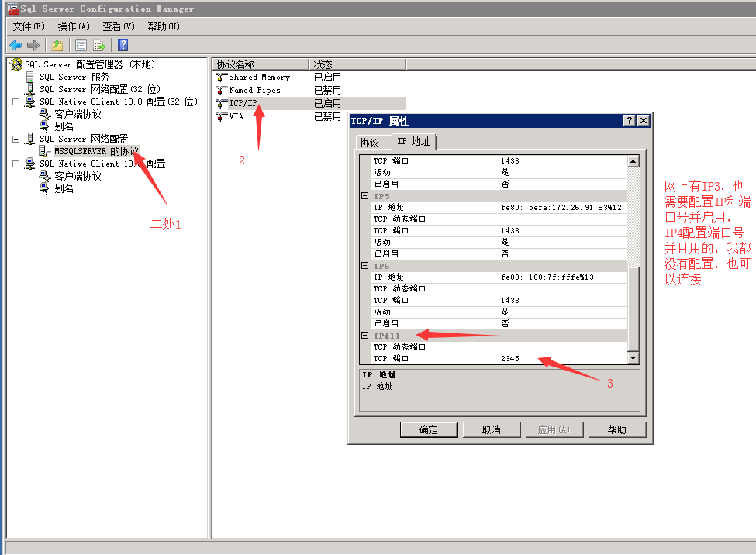This screenshot has height=555, width=756.
Task: Select SQL Server 网络配置 (32 位) tree item
Action: point(100,89)
